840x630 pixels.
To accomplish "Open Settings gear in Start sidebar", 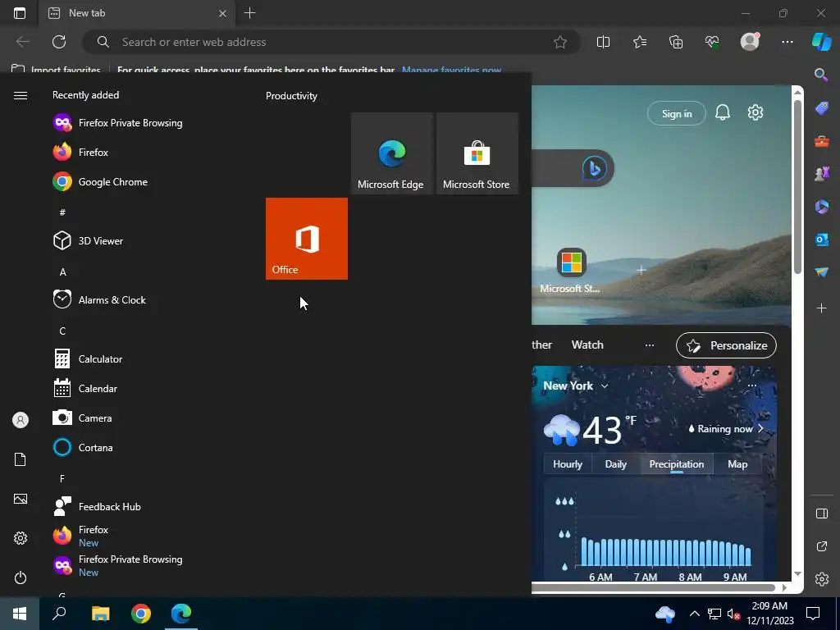I will pos(21,538).
